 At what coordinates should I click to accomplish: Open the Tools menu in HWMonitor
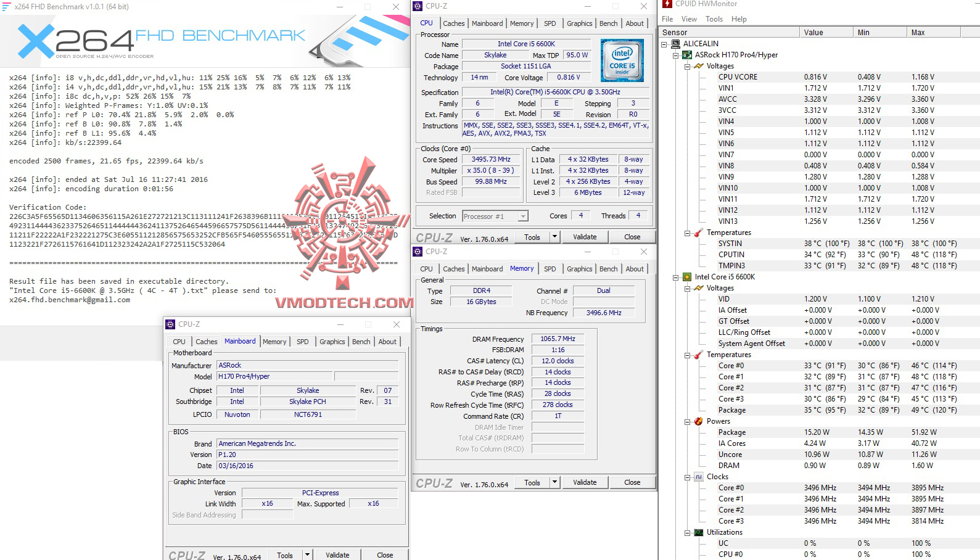click(x=714, y=19)
